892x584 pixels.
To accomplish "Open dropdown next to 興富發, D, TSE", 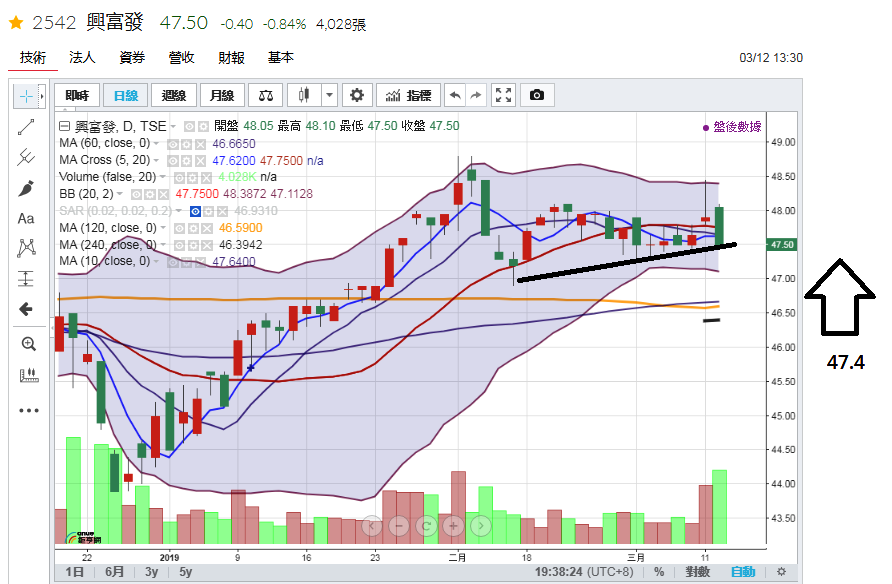I will coord(173,126).
